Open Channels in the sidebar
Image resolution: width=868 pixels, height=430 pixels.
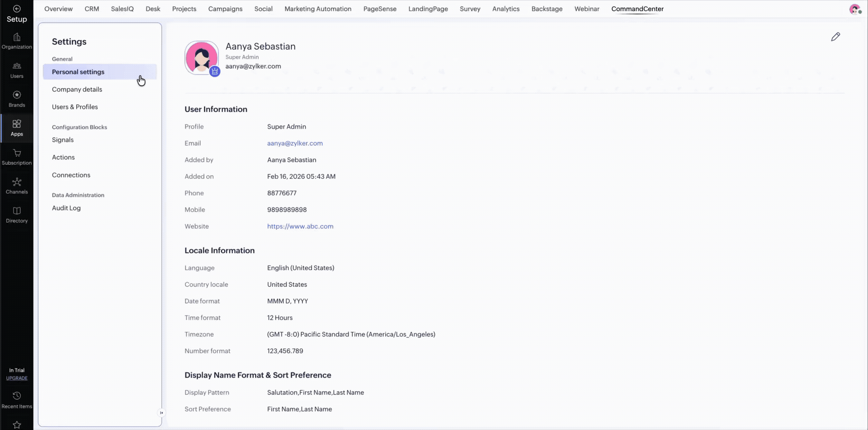click(17, 186)
